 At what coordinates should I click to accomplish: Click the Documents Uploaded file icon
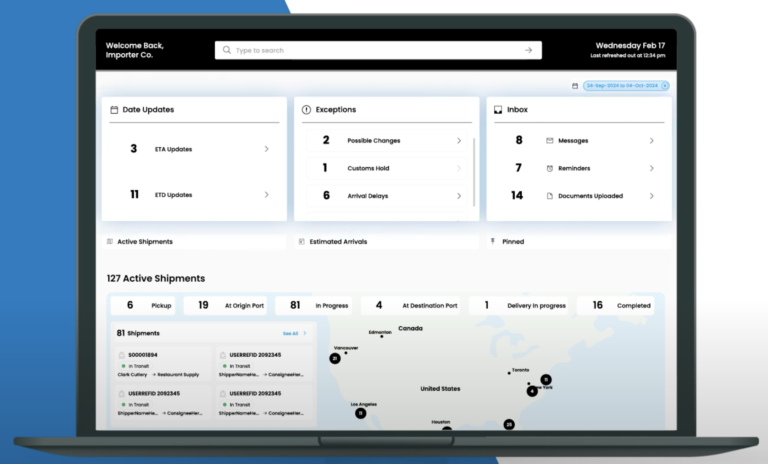[x=550, y=196]
